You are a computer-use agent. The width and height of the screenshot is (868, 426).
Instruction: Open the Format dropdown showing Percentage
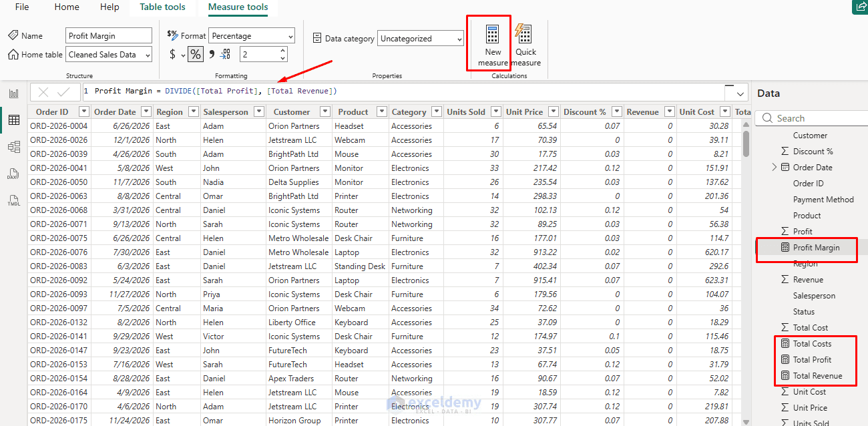click(x=252, y=36)
